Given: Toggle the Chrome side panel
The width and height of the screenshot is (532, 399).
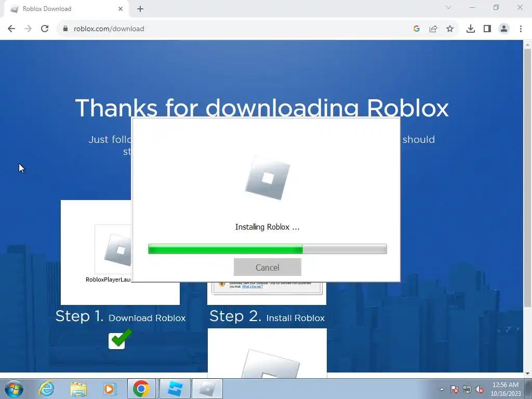Looking at the screenshot, I should (487, 29).
